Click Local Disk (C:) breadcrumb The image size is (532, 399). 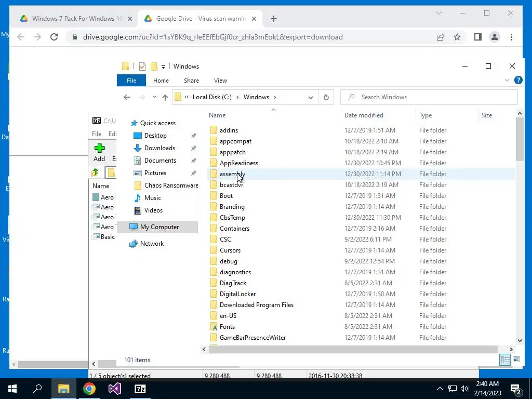tap(212, 97)
